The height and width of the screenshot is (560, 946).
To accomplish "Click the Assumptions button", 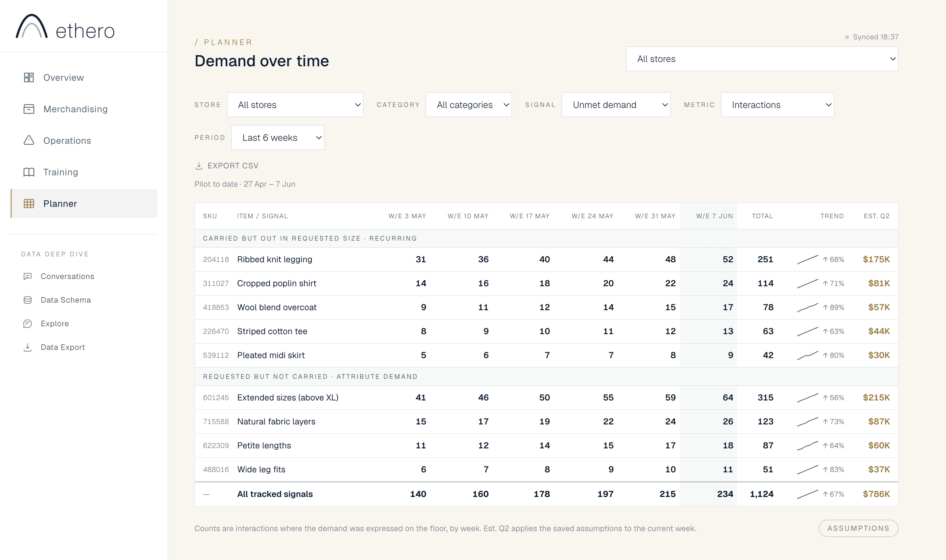I will coord(858,528).
